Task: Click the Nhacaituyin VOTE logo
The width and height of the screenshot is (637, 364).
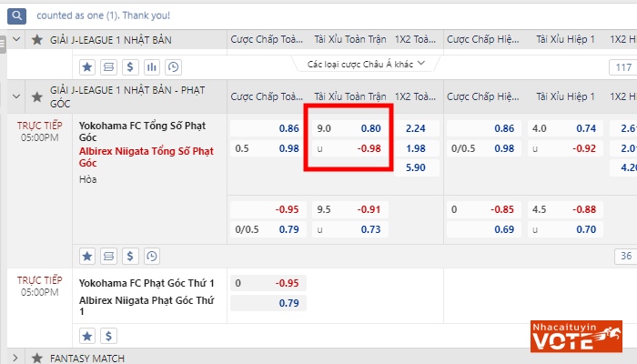Action: click(x=576, y=337)
